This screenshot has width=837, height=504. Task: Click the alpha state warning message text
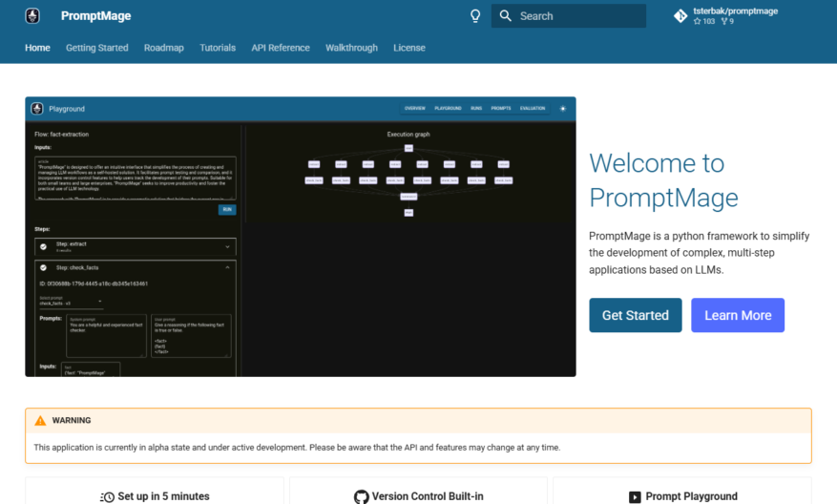pyautogui.click(x=297, y=448)
